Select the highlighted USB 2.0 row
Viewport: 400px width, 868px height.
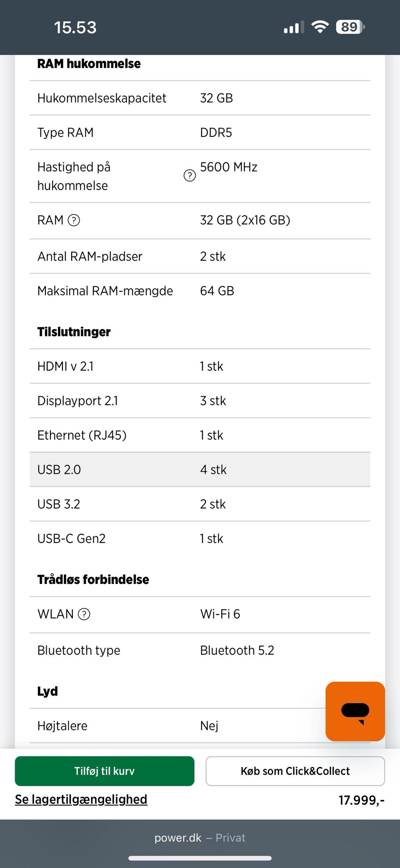(x=200, y=470)
